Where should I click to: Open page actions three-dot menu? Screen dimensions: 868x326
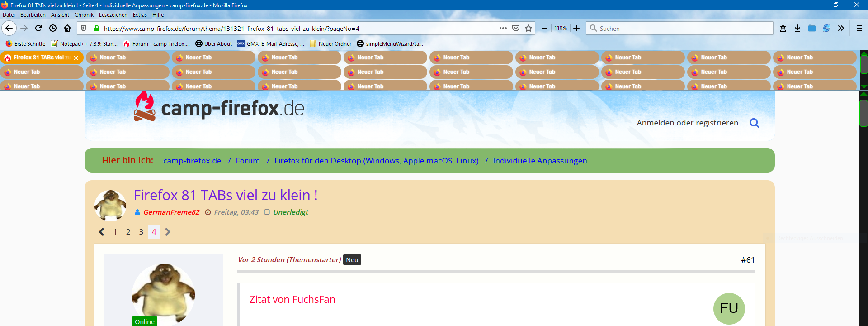tap(503, 28)
